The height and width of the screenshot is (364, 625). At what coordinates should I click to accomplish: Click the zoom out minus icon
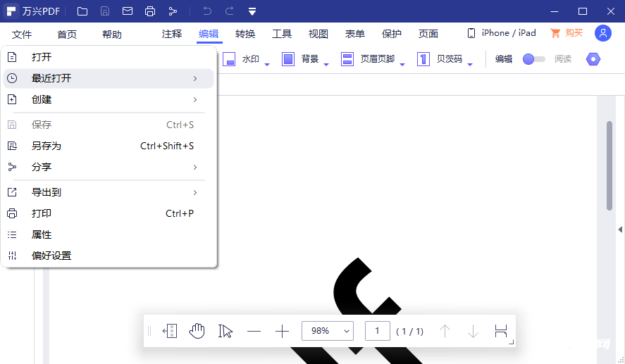tap(254, 331)
